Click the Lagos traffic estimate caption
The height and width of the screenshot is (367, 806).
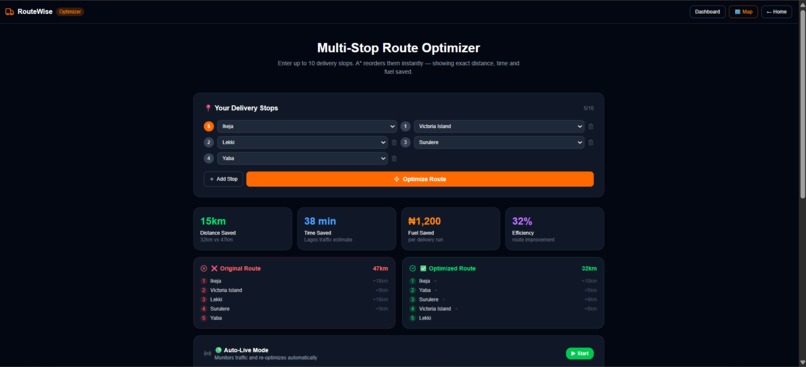328,240
